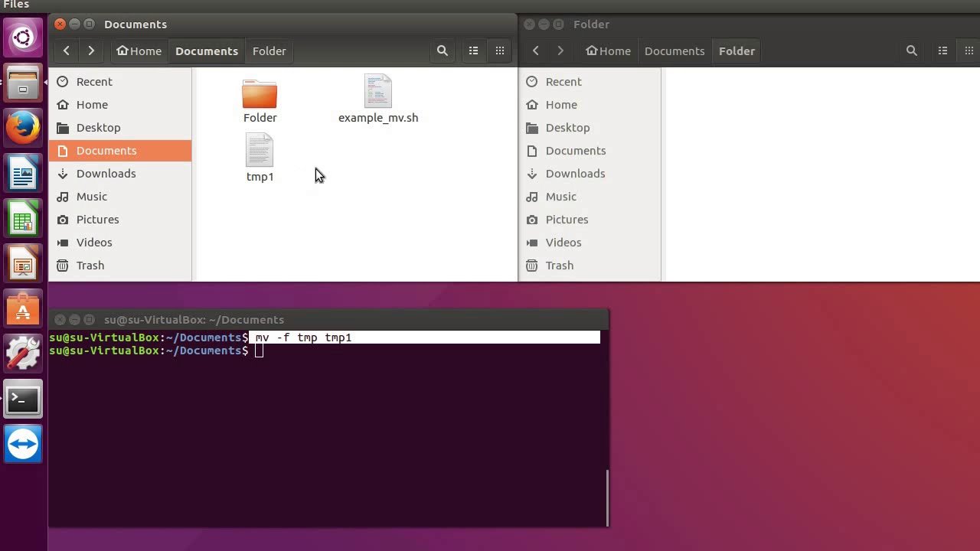The width and height of the screenshot is (980, 551).
Task: Go forward in the Folder window
Action: point(560,51)
